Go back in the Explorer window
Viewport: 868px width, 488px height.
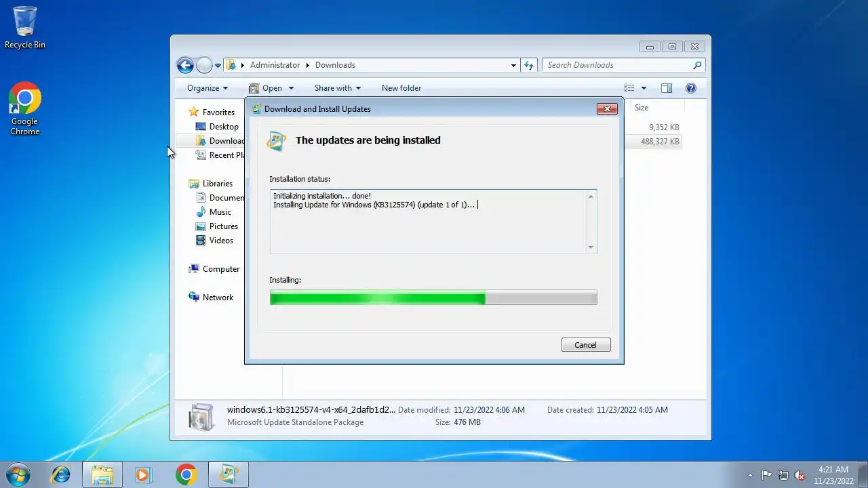tap(185, 65)
